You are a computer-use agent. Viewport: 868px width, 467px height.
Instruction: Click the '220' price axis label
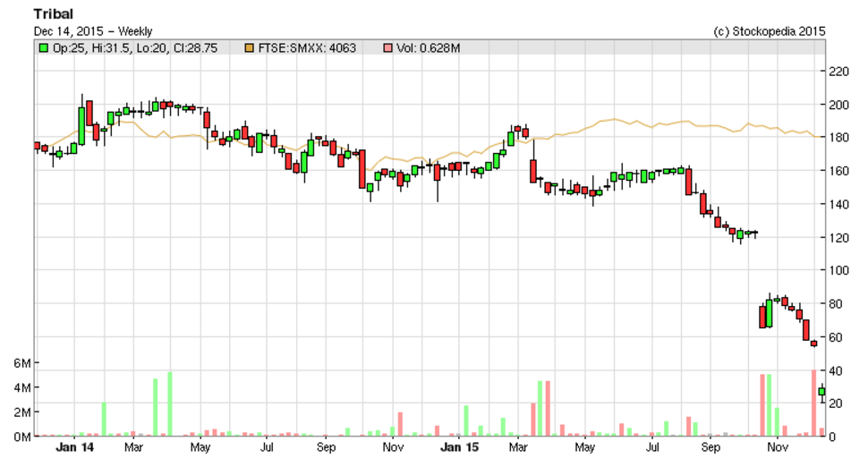tap(838, 72)
